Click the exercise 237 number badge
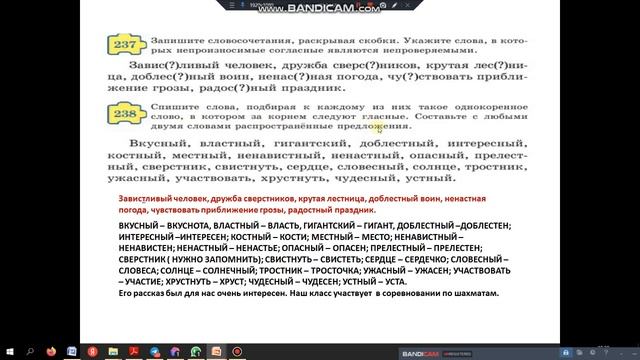The height and width of the screenshot is (360, 640). (126, 44)
